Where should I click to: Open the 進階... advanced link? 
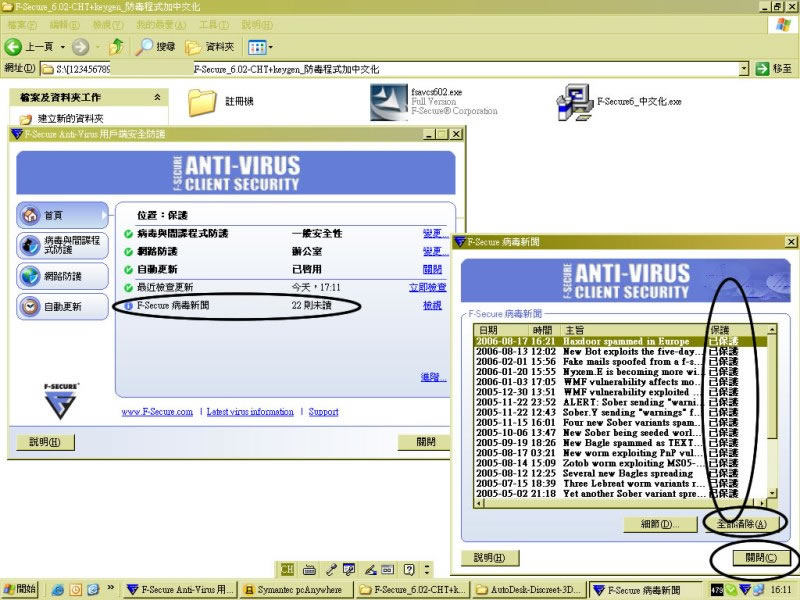433,377
